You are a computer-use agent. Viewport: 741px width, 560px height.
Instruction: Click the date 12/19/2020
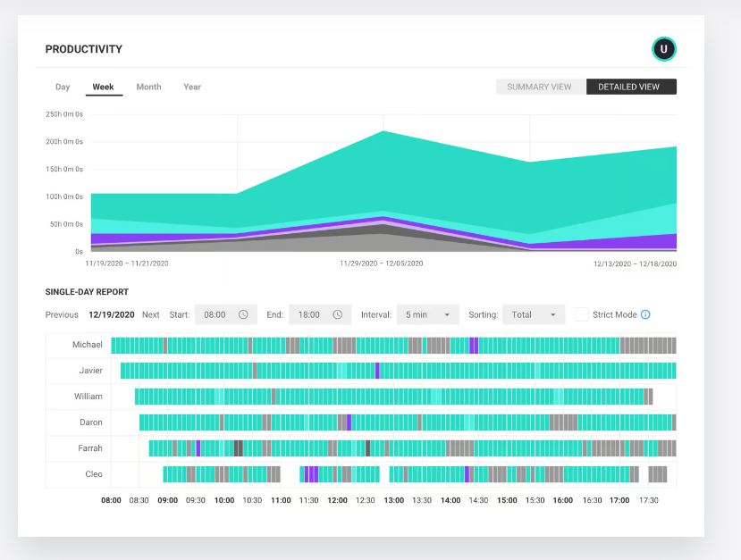tap(112, 314)
